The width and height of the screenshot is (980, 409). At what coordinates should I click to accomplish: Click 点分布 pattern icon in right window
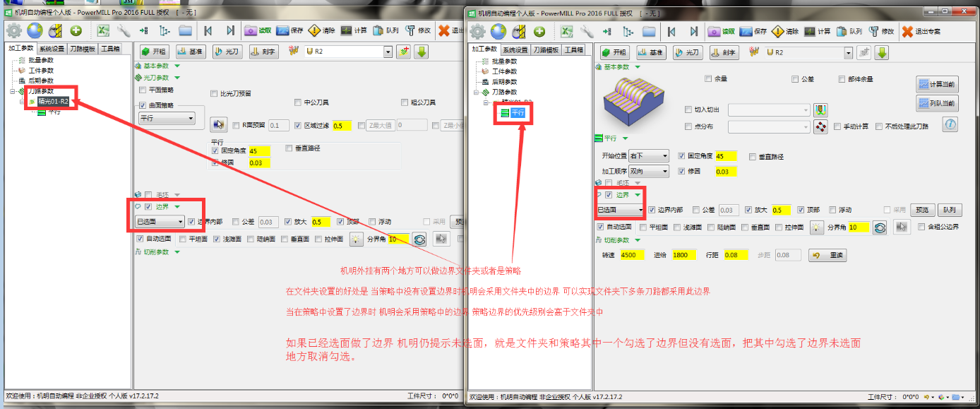click(820, 126)
